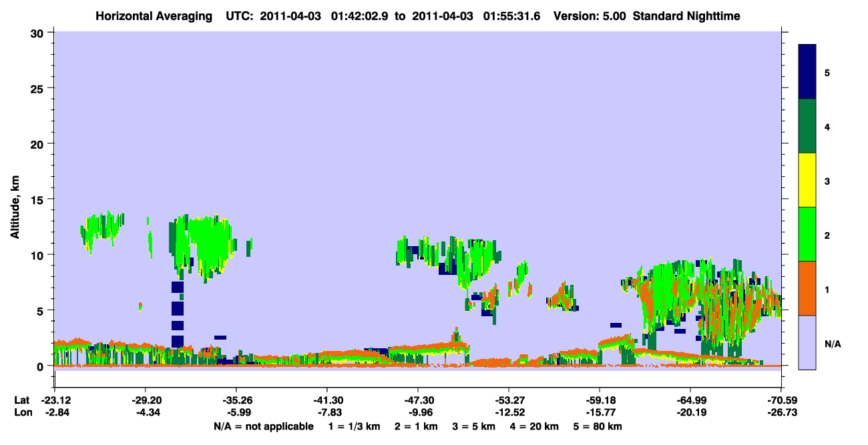
Task: Click the orange colorbar segment for 1
Action: (807, 288)
